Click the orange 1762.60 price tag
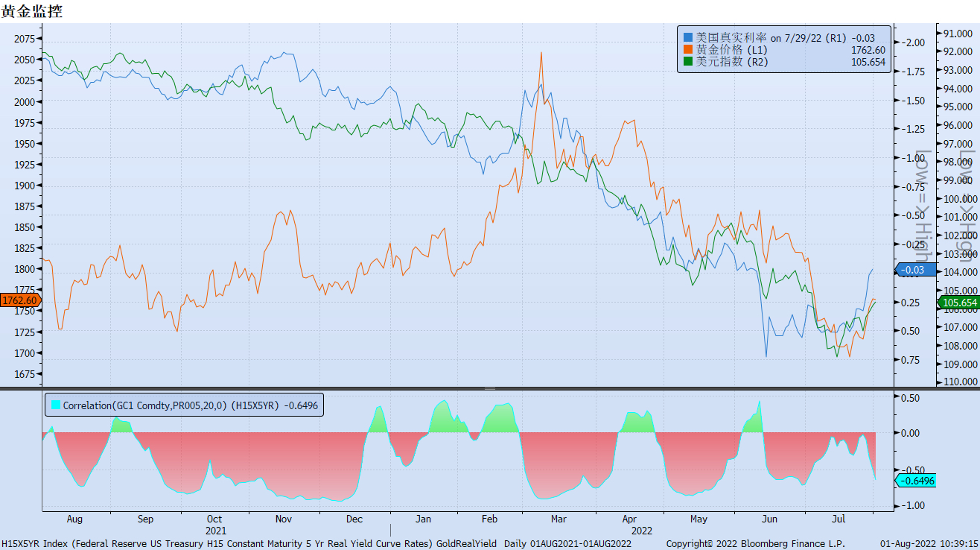980x550 pixels. tap(19, 300)
